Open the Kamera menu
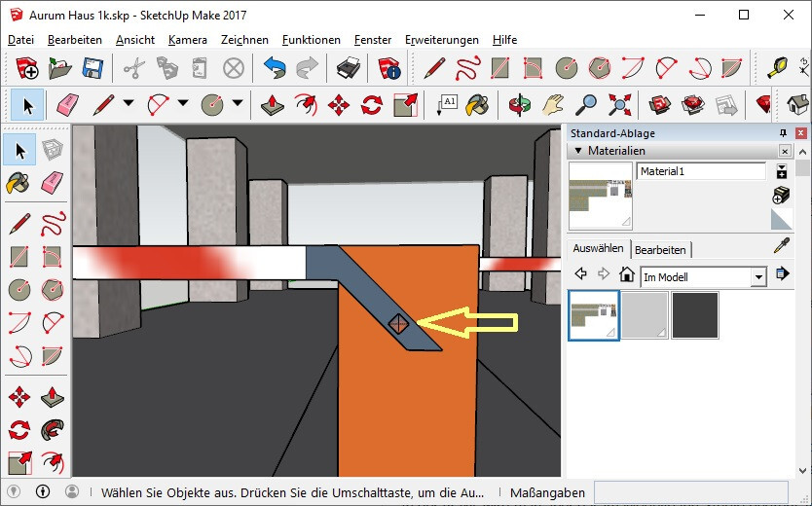The height and width of the screenshot is (506, 812). (188, 40)
